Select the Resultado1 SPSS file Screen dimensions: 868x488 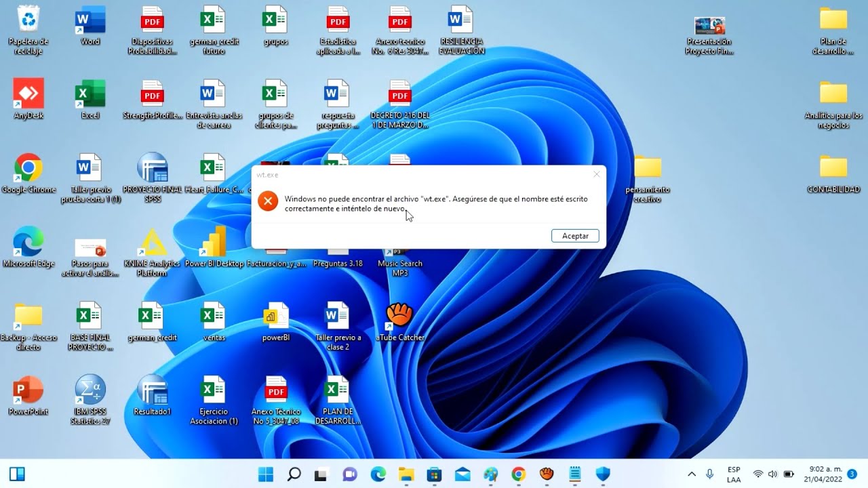tap(152, 395)
